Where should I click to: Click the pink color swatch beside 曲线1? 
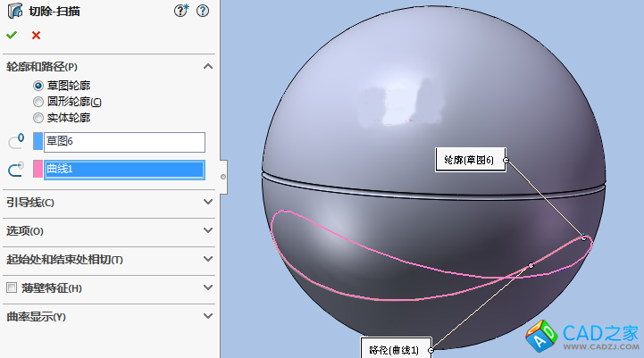click(x=38, y=170)
